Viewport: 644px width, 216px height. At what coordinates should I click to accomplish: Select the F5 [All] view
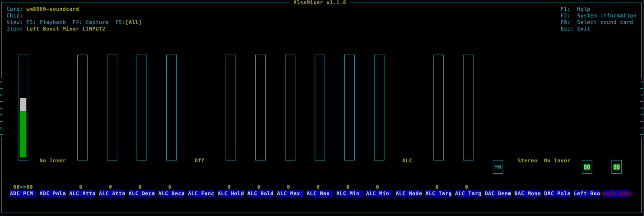pyautogui.click(x=128, y=22)
